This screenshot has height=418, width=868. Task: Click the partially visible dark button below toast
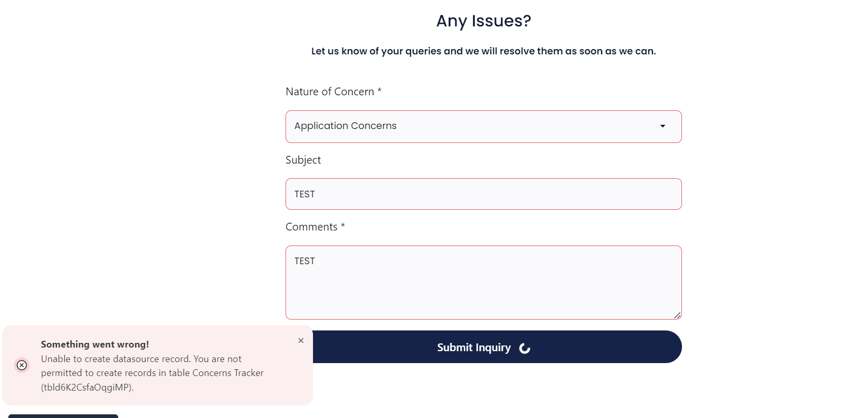[63, 416]
